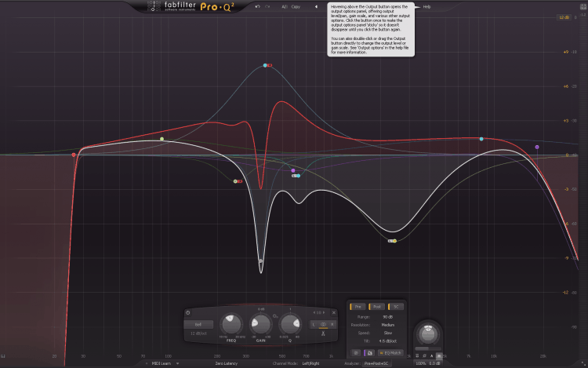The height and width of the screenshot is (368, 588).
Task: Toggle the selected band power button
Action: coord(188,312)
